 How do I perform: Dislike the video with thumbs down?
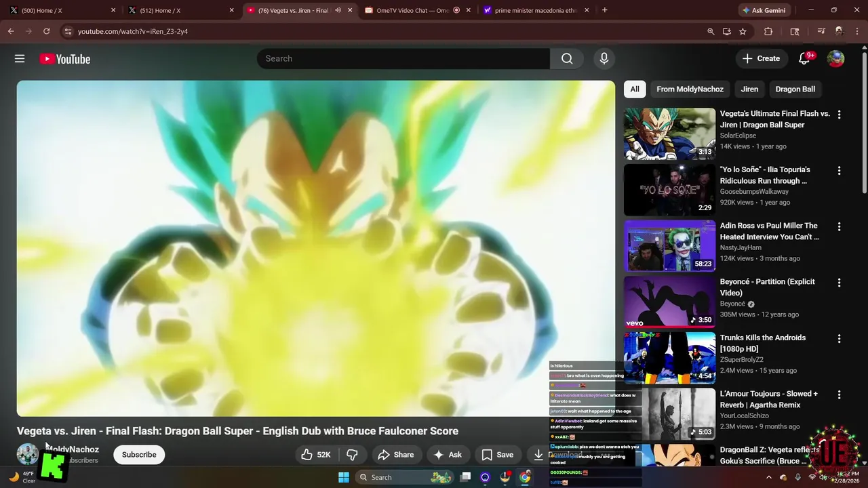tap(352, 455)
